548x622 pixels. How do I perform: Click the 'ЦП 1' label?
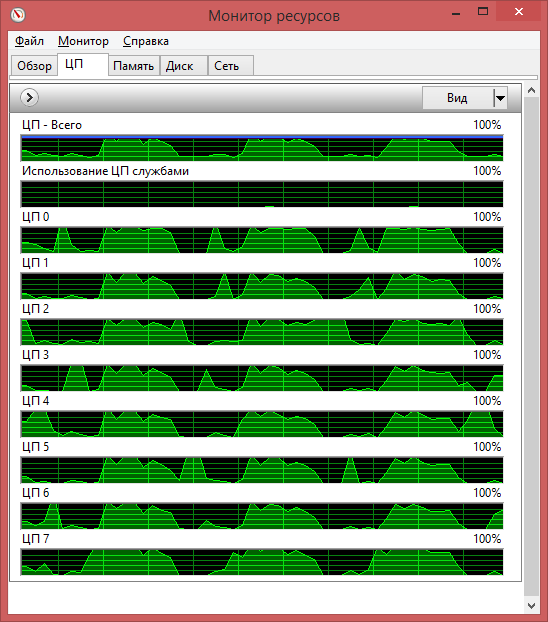[x=35, y=263]
